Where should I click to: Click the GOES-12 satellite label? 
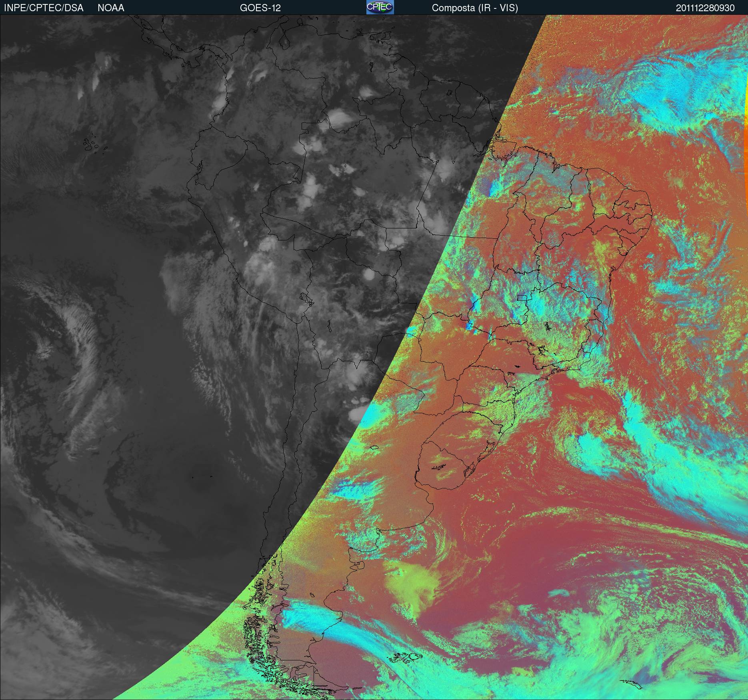point(260,8)
